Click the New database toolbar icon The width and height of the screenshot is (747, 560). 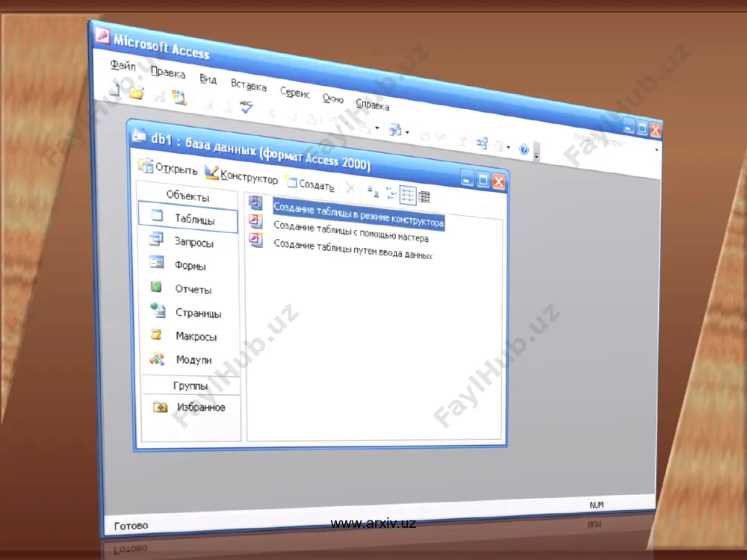point(114,89)
